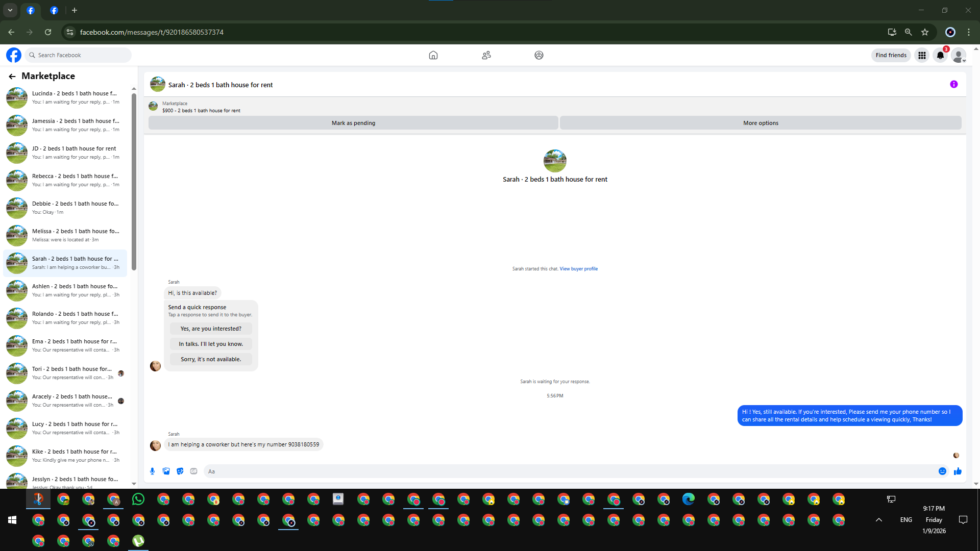Send a thumbs up like

[958, 471]
